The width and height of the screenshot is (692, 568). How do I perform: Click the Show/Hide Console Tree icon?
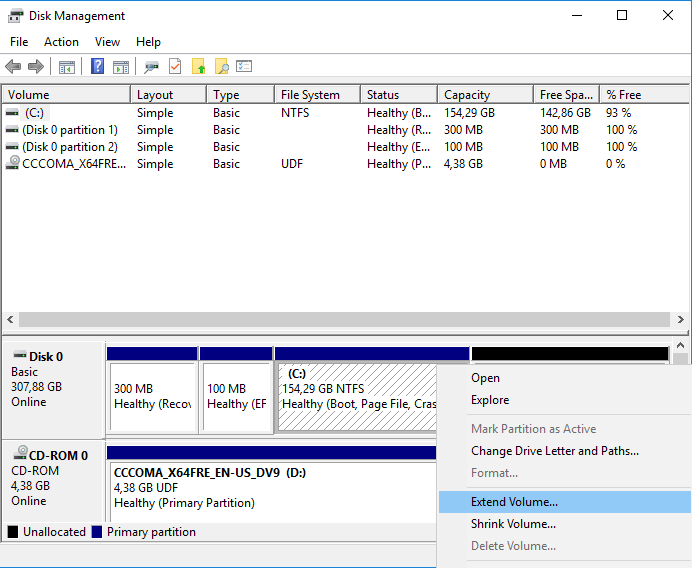coord(67,67)
